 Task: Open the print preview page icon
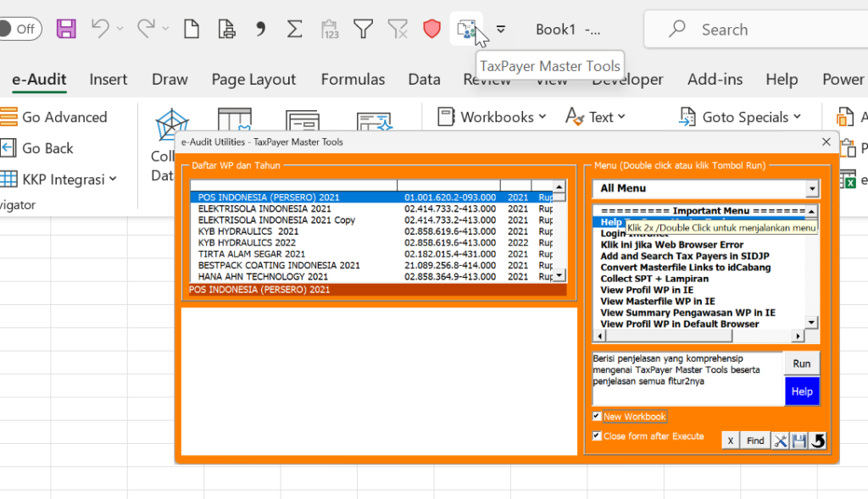tap(226, 29)
